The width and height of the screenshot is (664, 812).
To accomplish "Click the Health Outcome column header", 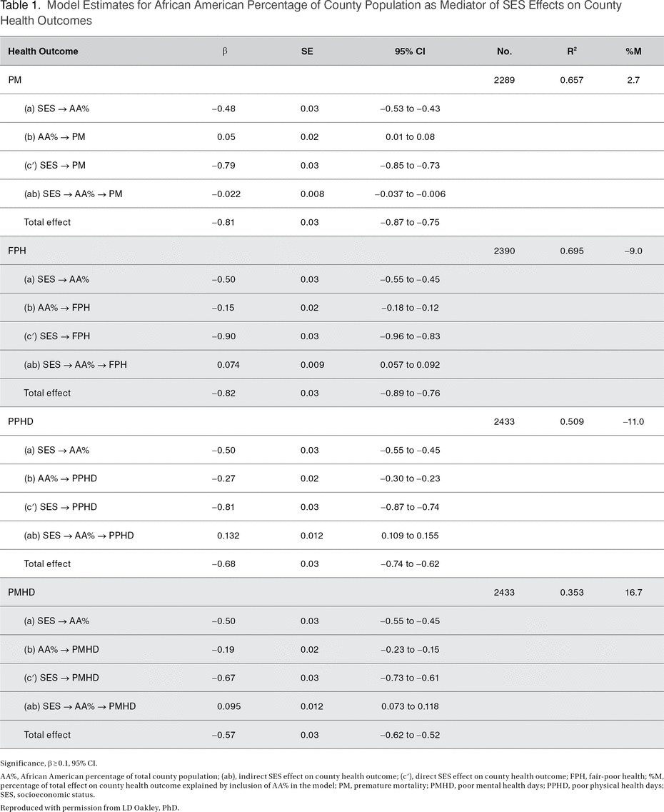I will pos(43,51).
